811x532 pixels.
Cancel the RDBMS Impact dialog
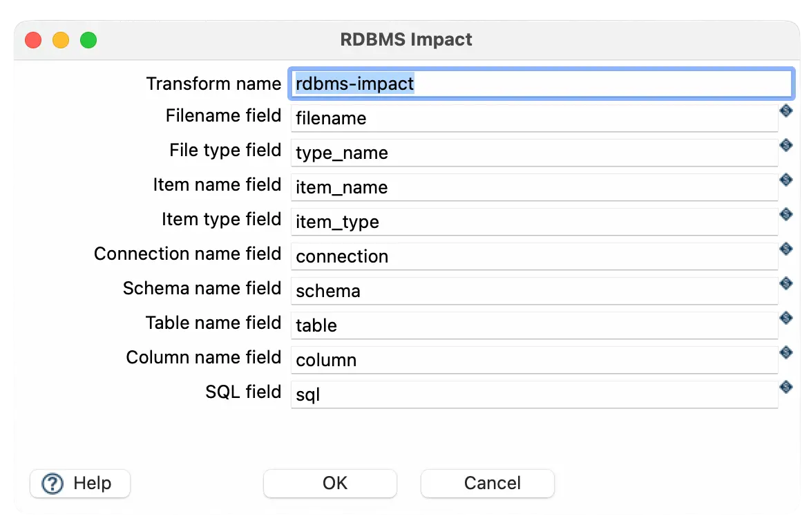tap(487, 484)
